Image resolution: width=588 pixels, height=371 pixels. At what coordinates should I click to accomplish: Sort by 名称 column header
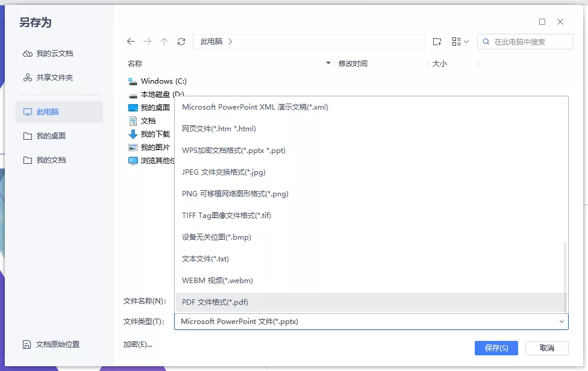pyautogui.click(x=134, y=63)
